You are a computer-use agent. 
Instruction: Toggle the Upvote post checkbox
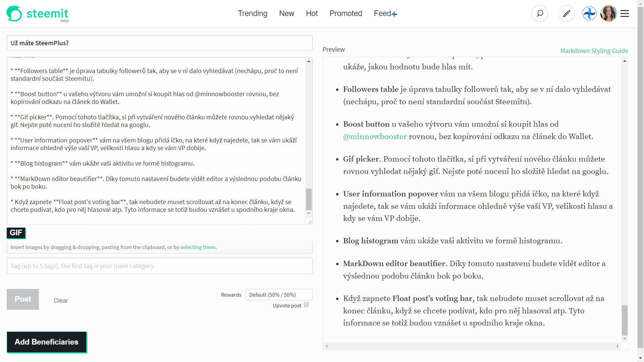[306, 304]
